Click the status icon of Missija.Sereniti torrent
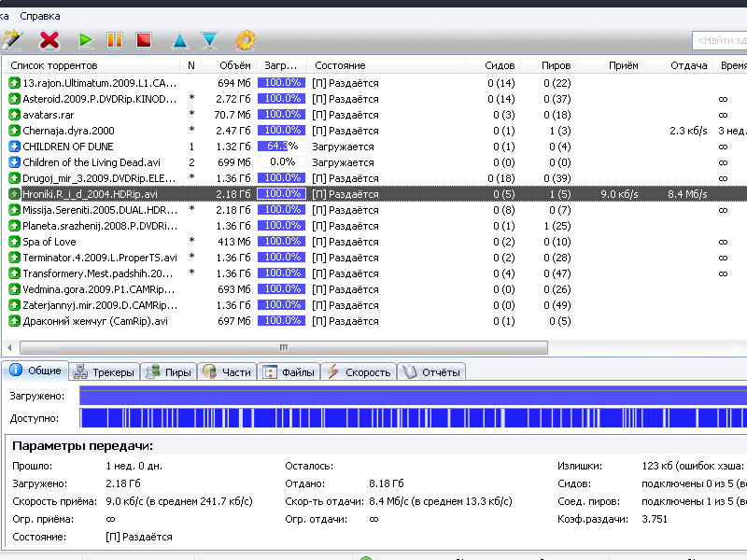The image size is (747, 560). (14, 210)
